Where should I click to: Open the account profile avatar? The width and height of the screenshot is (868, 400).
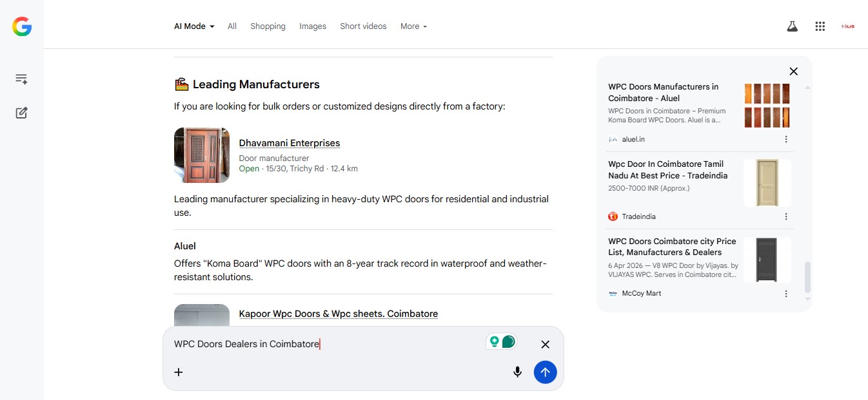click(848, 26)
